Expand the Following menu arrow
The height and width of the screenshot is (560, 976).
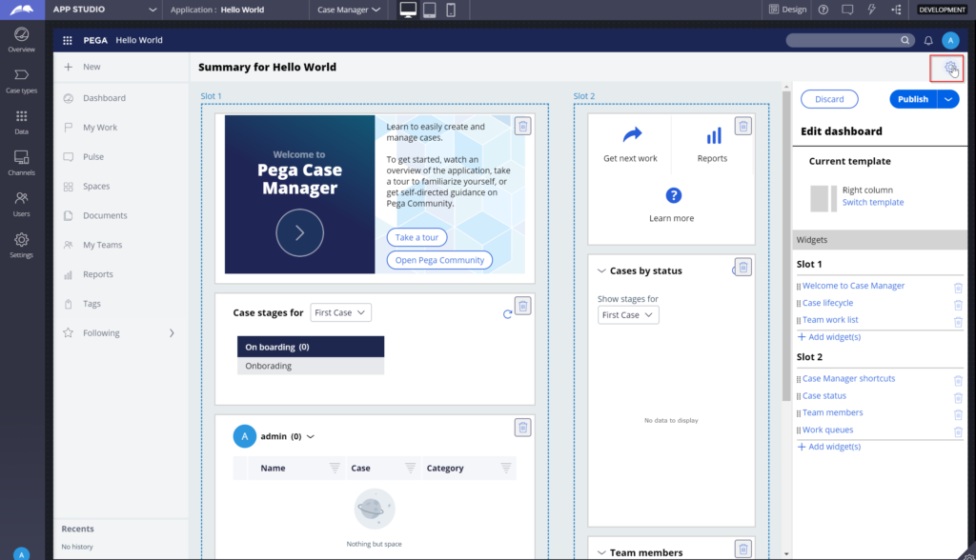[x=172, y=333]
